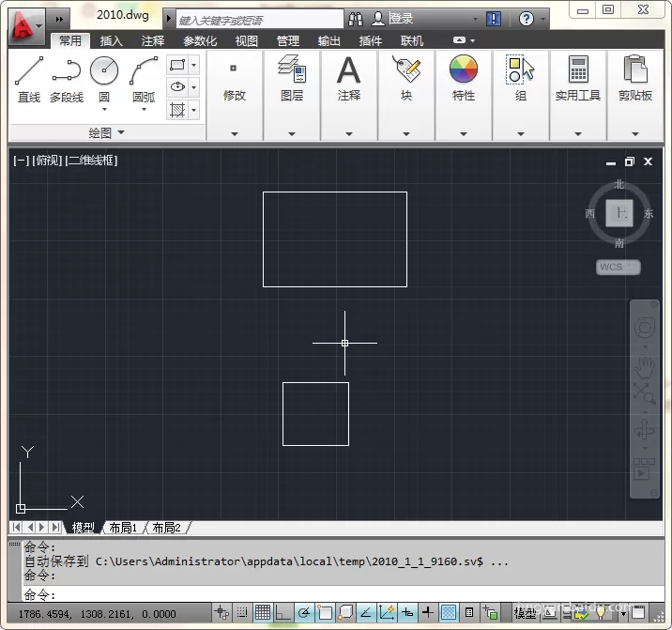
Task: Toggle Quick Properties in status bar
Action: coord(469,612)
